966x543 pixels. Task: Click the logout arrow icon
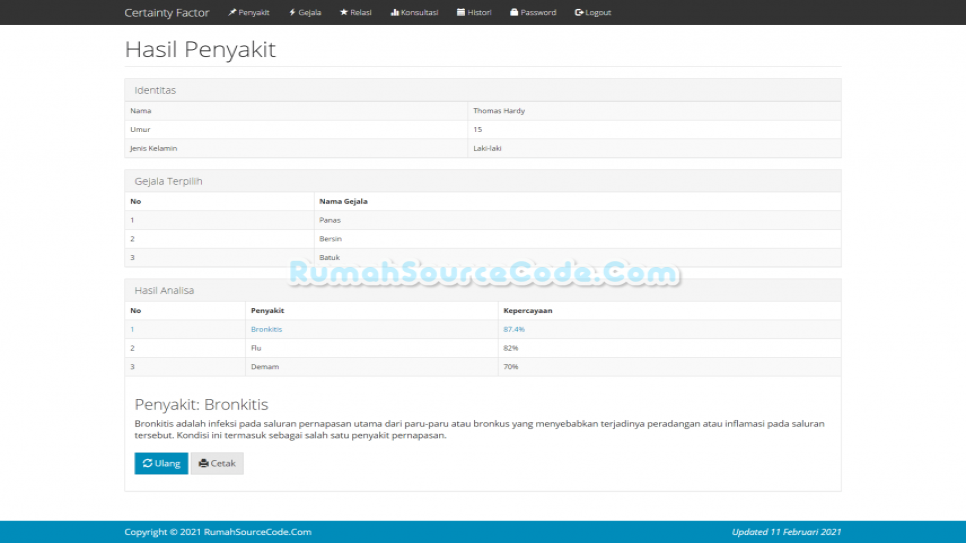(579, 12)
